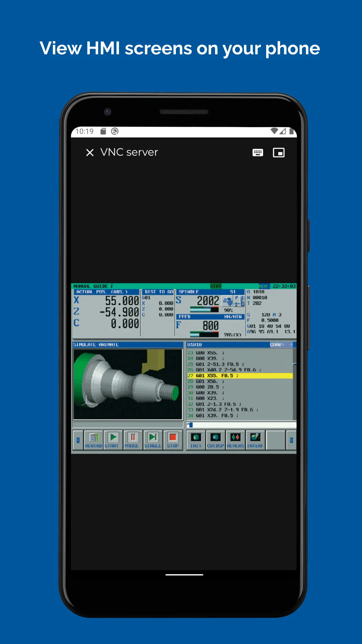Click the CHAR toggle label
The width and height of the screenshot is (362, 644).
pyautogui.click(x=281, y=345)
